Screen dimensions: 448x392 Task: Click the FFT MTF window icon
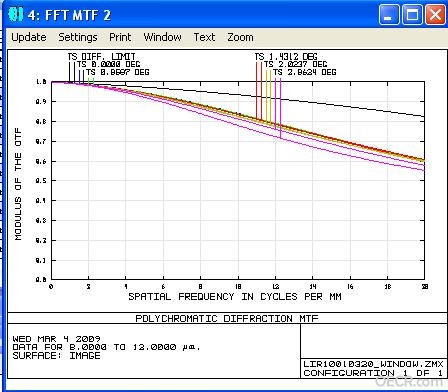click(x=16, y=14)
